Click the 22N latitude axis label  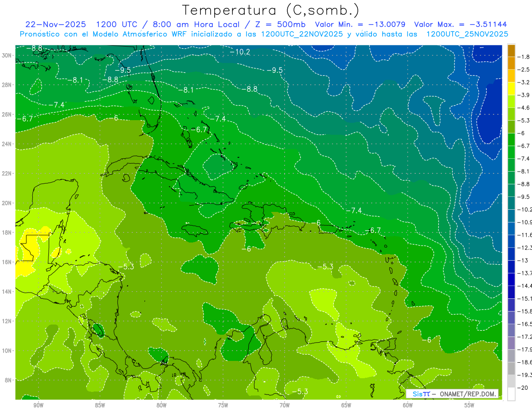coord(7,173)
